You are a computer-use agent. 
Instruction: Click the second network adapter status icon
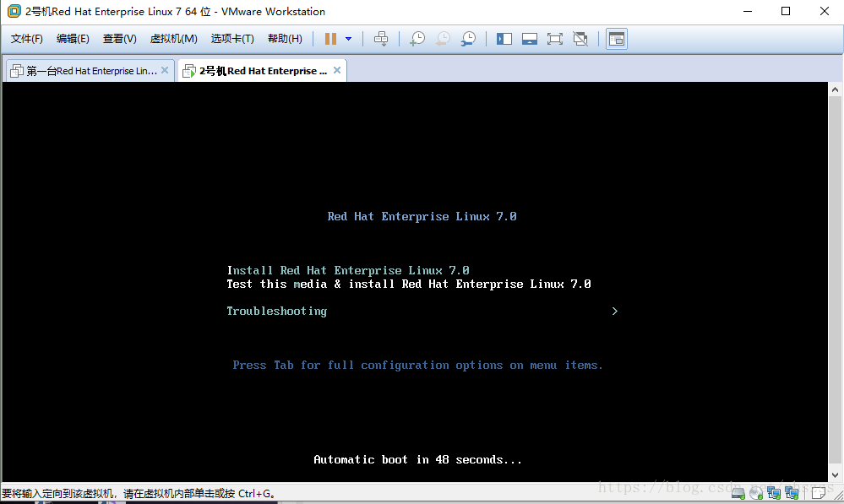pos(792,493)
